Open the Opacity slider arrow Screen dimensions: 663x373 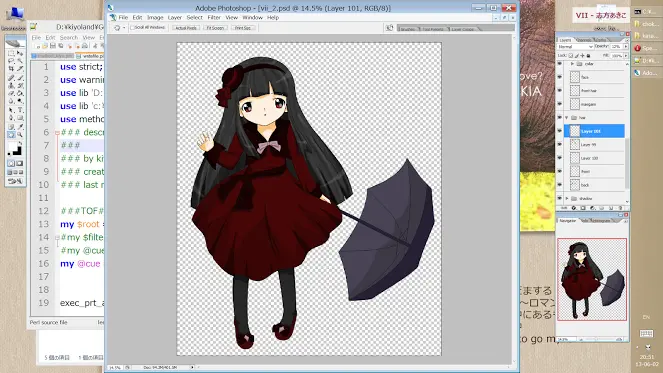coord(626,47)
